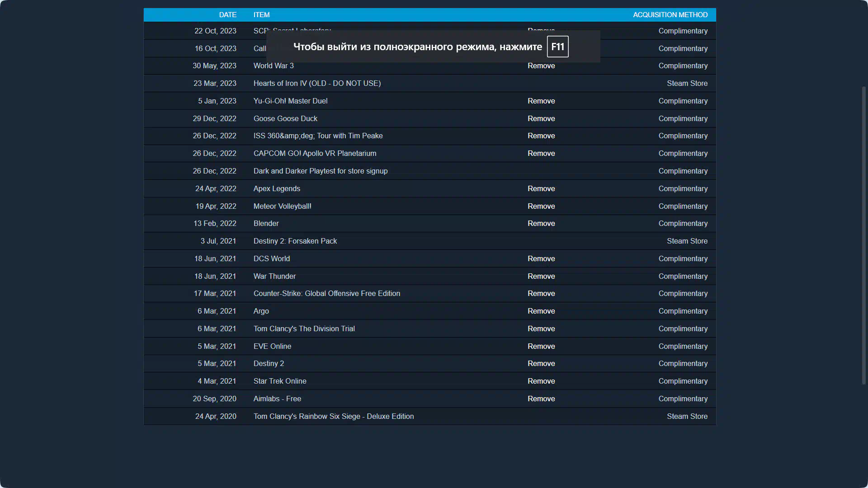Image resolution: width=868 pixels, height=488 pixels.
Task: Click the ACQUISITION METHOD column header
Action: (x=670, y=15)
